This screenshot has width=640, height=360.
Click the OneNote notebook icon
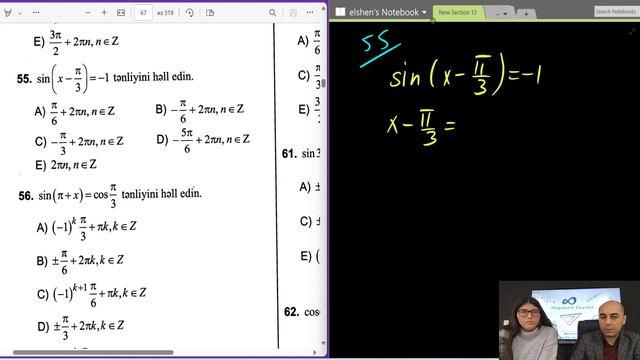point(340,12)
